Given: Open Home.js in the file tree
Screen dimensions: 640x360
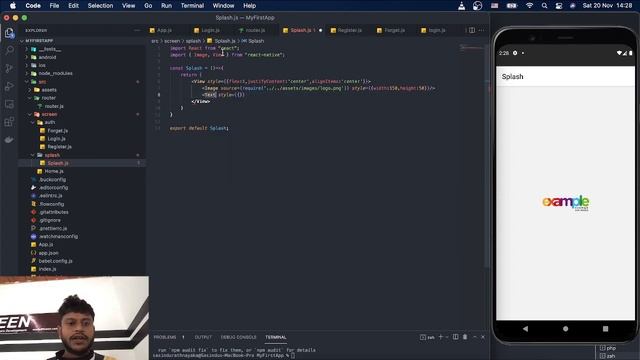Looking at the screenshot, I should click(54, 171).
